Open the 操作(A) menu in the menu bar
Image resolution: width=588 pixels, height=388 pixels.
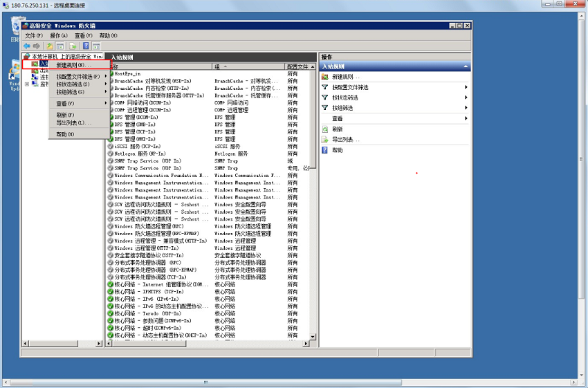[x=59, y=35]
